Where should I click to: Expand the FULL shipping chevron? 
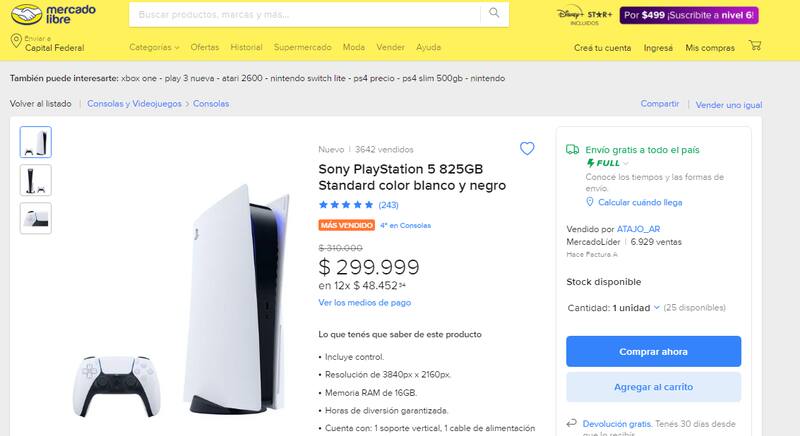[626, 163]
